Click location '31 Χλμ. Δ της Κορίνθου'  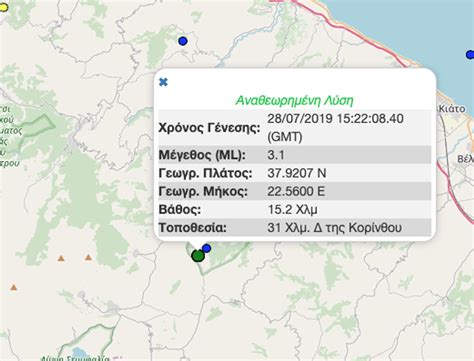click(335, 228)
